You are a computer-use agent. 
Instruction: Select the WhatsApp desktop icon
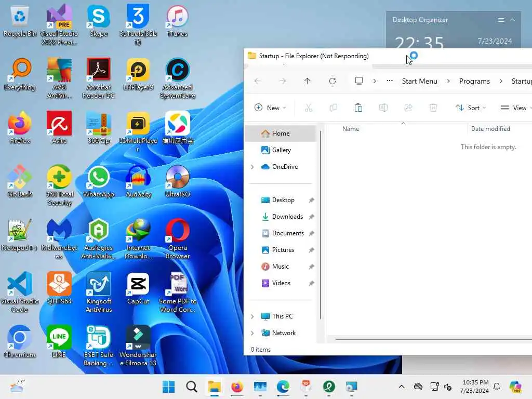click(98, 181)
